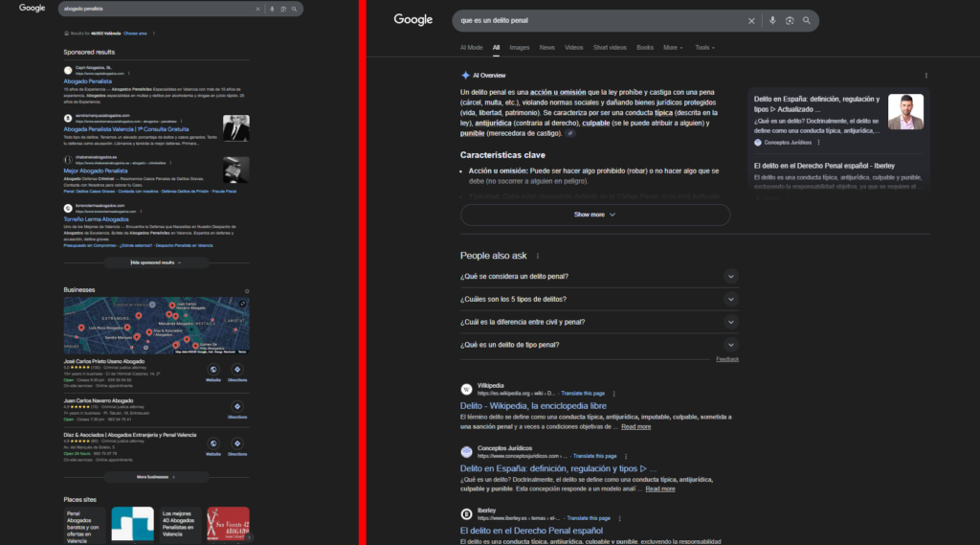
Task: Expand '¿Cuáles son los 5 tipos de delitos?'
Action: point(731,300)
